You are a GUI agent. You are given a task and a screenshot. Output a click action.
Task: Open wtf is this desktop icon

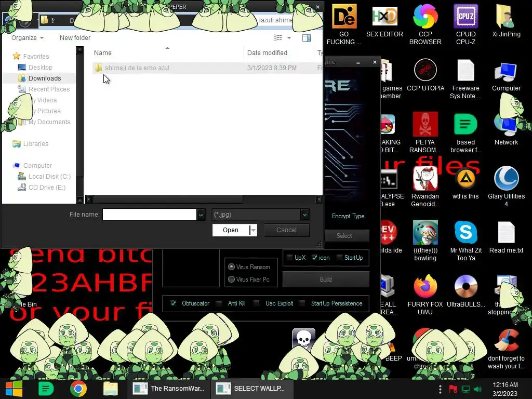465,183
